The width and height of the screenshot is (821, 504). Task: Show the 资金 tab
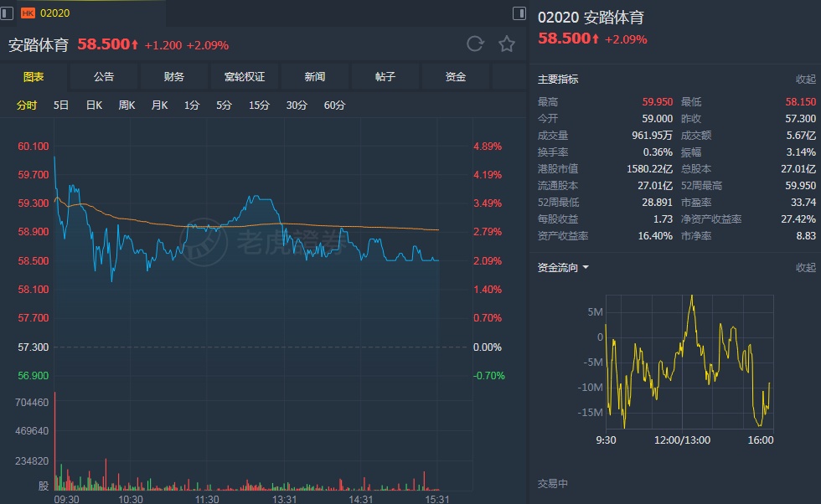456,77
